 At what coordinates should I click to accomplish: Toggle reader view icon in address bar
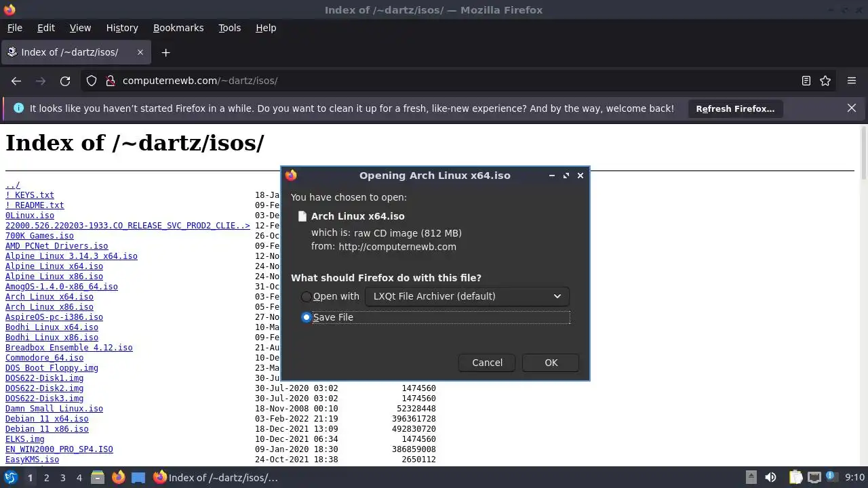click(806, 81)
